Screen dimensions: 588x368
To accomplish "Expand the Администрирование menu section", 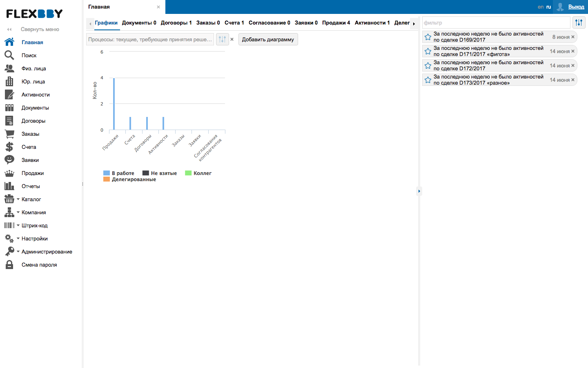I will (x=18, y=251).
